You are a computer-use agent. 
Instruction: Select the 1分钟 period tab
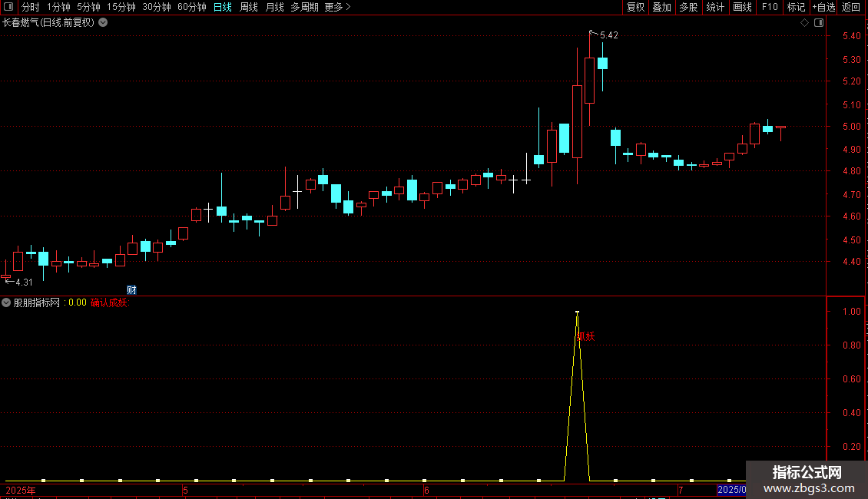[58, 7]
